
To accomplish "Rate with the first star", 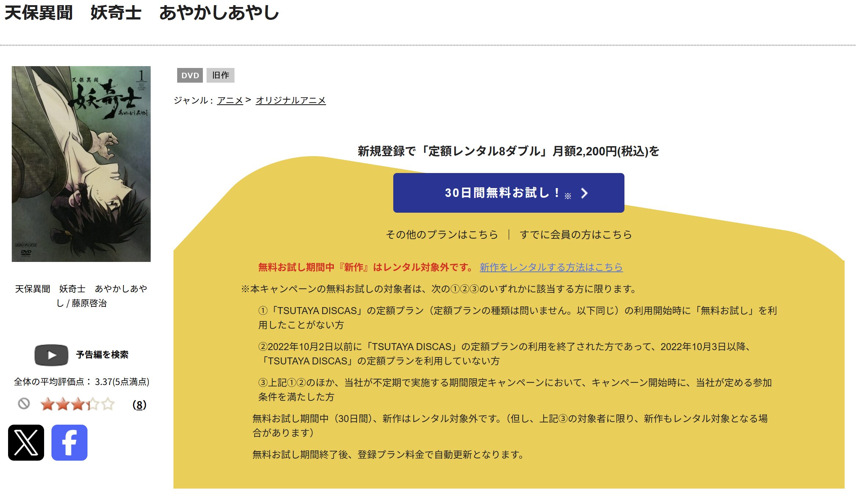I will click(x=47, y=404).
